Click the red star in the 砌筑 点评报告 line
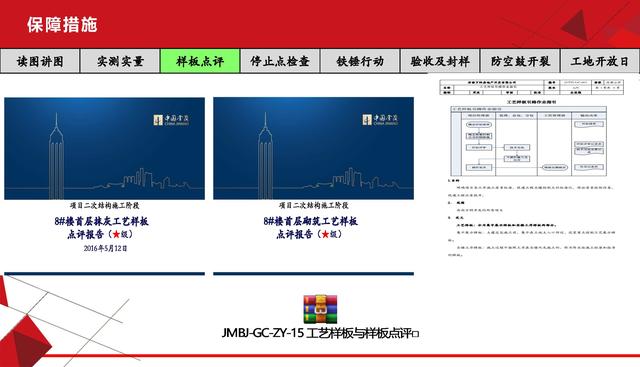 click(325, 234)
